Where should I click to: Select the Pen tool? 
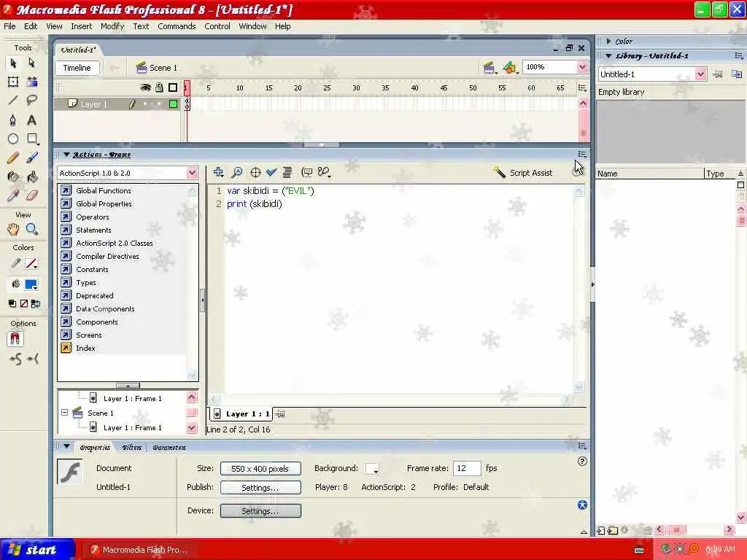[13, 120]
